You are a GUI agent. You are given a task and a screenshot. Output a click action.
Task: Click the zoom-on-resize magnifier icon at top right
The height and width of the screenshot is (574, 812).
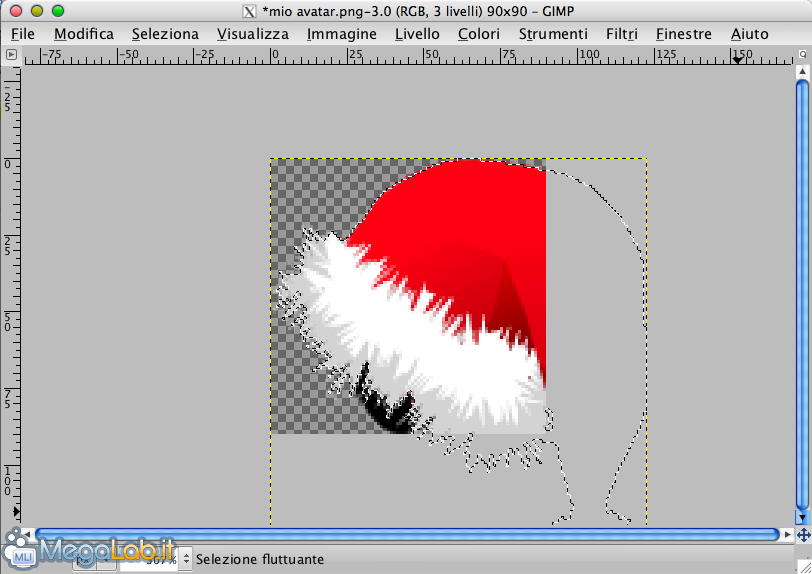(x=803, y=54)
